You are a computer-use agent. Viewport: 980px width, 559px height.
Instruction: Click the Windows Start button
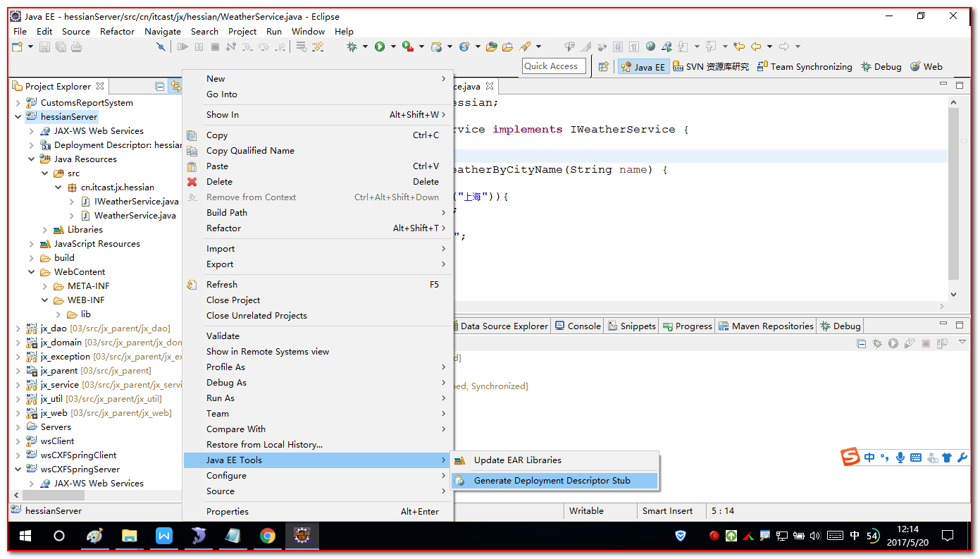click(x=25, y=536)
